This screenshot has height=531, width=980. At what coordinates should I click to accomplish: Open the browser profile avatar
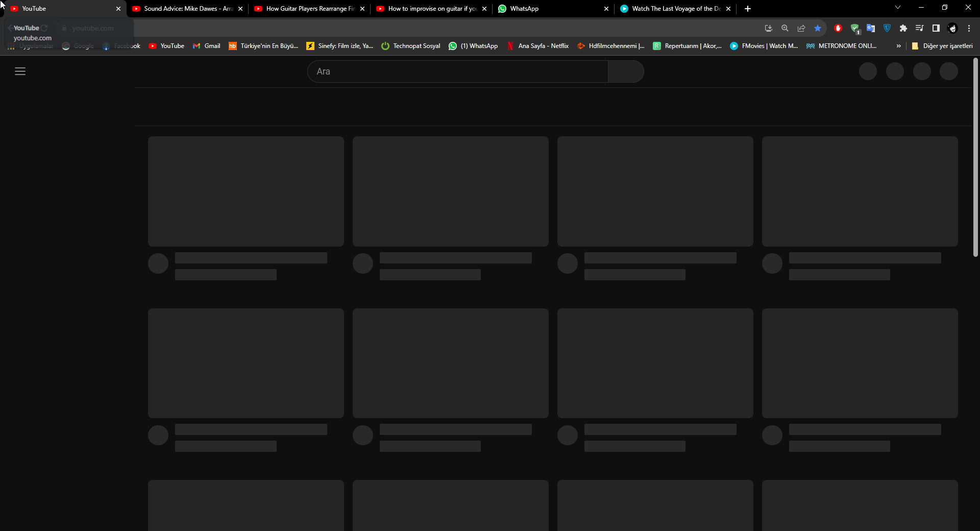click(x=952, y=28)
